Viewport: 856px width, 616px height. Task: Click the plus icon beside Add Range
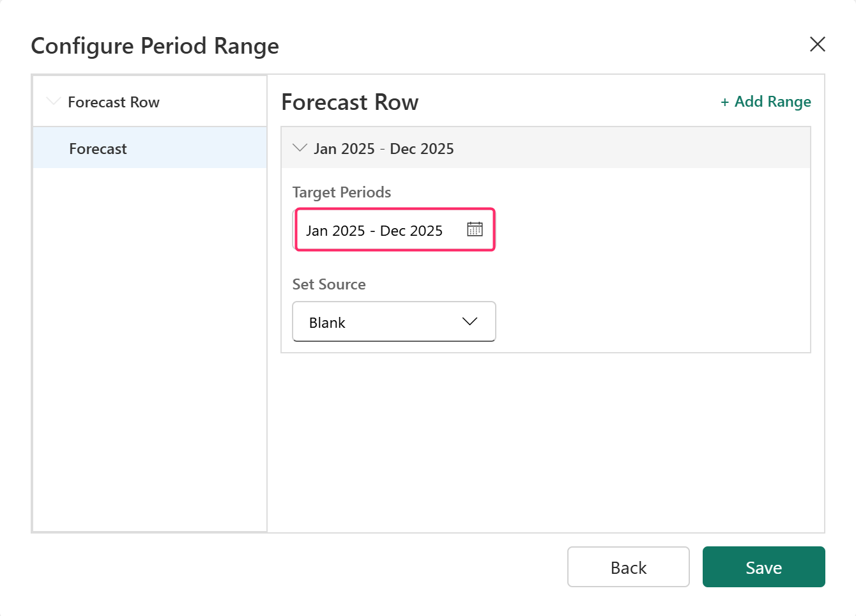point(724,102)
